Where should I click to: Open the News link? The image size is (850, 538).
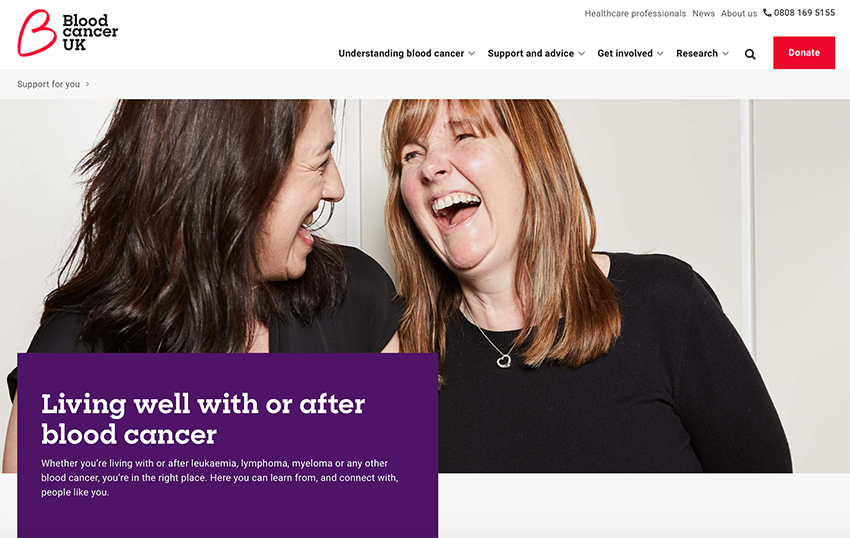(703, 14)
